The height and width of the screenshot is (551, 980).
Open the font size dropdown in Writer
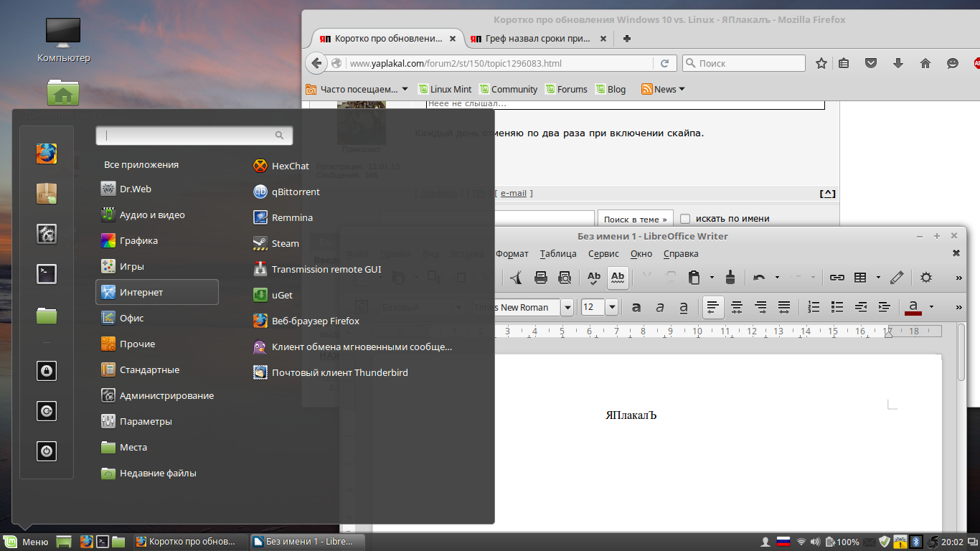(x=612, y=308)
